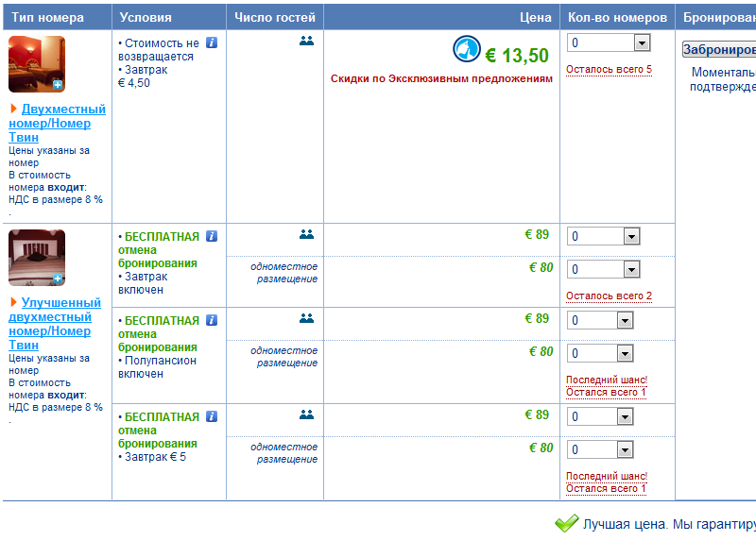756x541 pixels.
Task: Expand quantity dropdown for Полупансион € 89 row
Action: coord(624,321)
